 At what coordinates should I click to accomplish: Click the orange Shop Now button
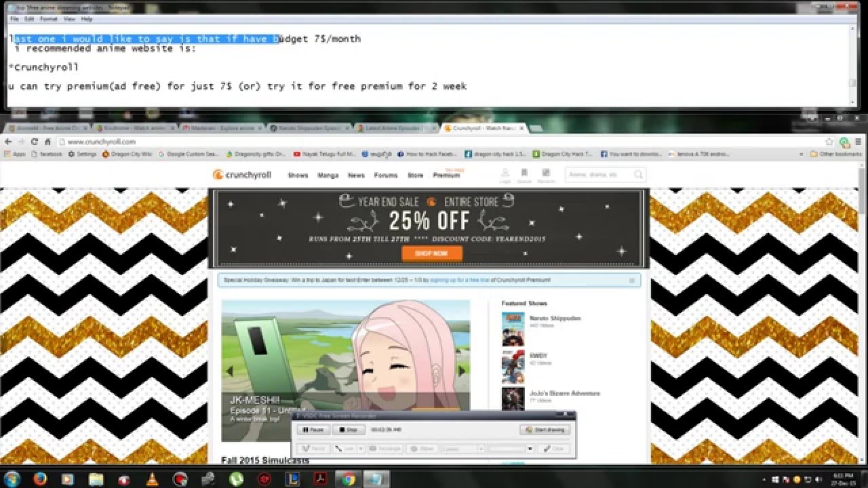(432, 253)
